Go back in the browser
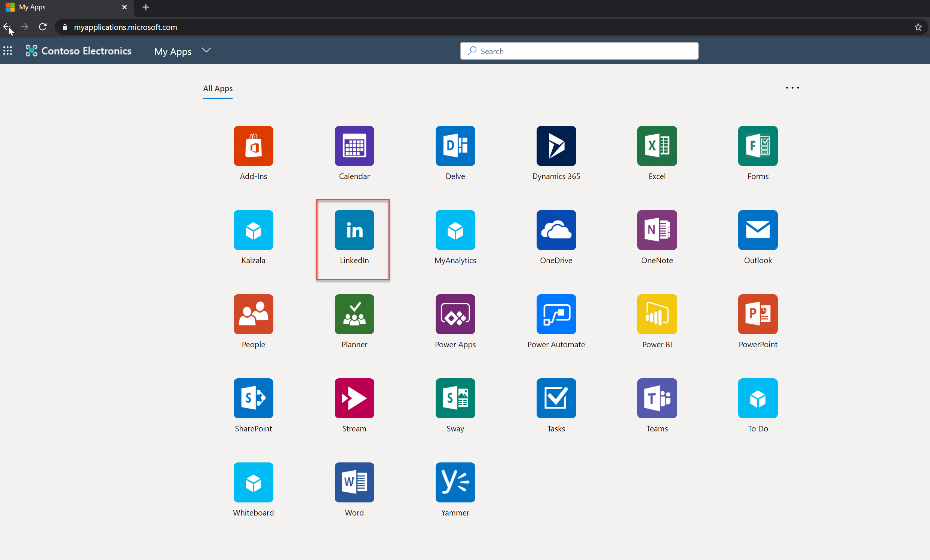Screen dimensions: 930x560 [7, 27]
